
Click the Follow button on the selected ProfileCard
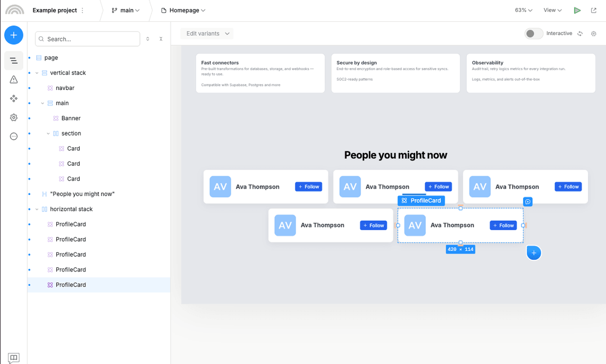tap(503, 225)
